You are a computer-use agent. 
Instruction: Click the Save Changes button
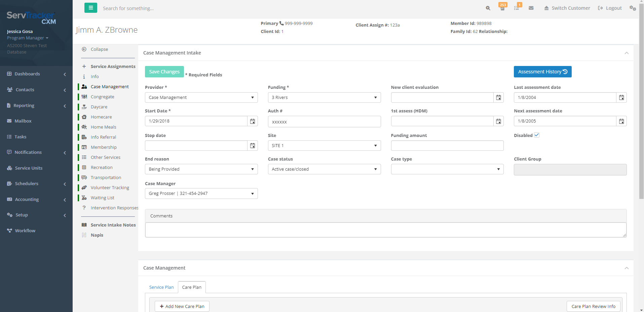164,71
